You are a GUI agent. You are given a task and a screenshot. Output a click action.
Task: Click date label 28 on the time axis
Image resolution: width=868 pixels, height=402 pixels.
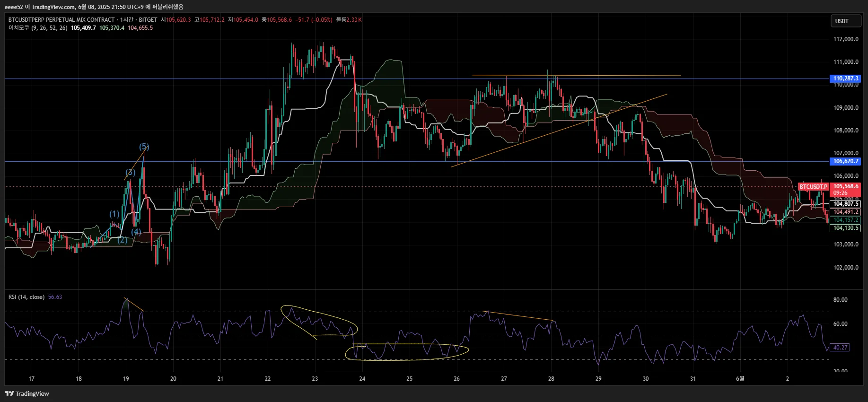552,379
